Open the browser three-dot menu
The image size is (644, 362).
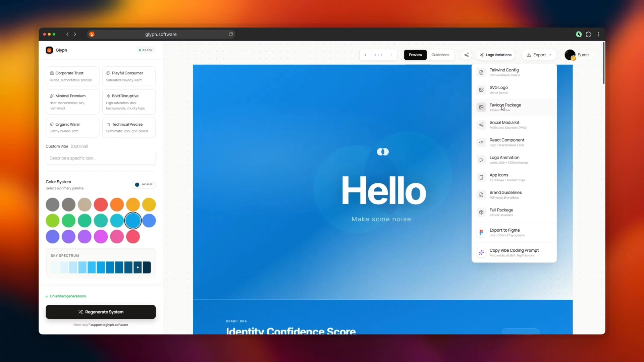[x=599, y=34]
